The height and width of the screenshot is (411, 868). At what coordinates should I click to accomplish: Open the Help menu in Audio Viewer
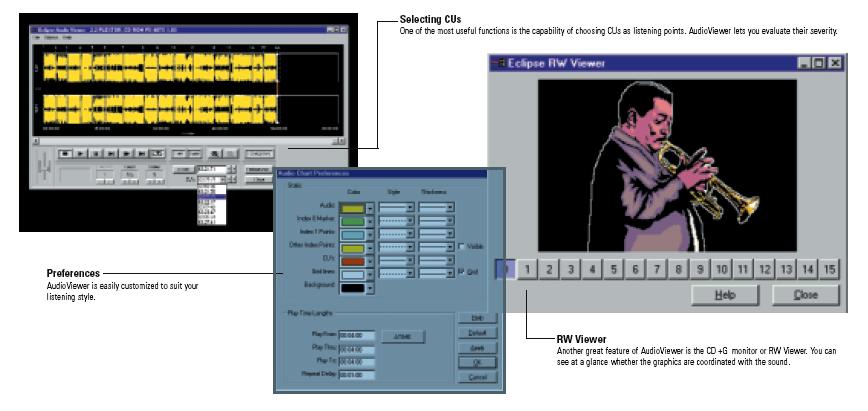coord(66,37)
